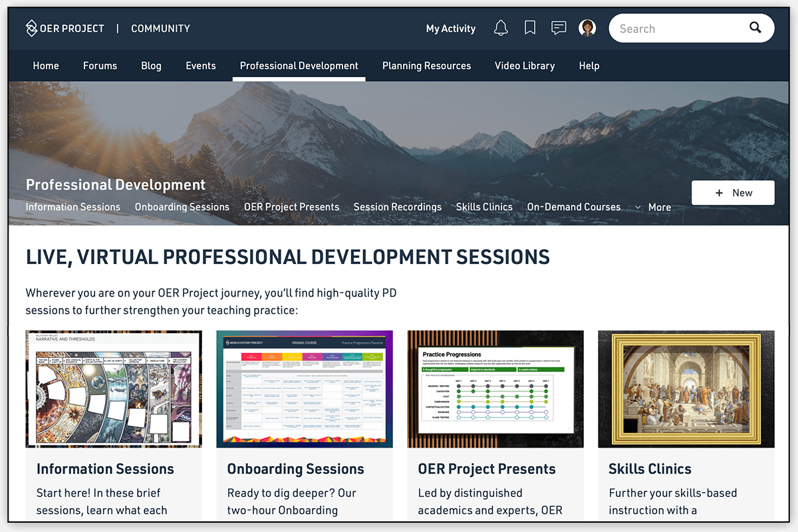Open the Events tab
The height and width of the screenshot is (532, 798).
[201, 66]
